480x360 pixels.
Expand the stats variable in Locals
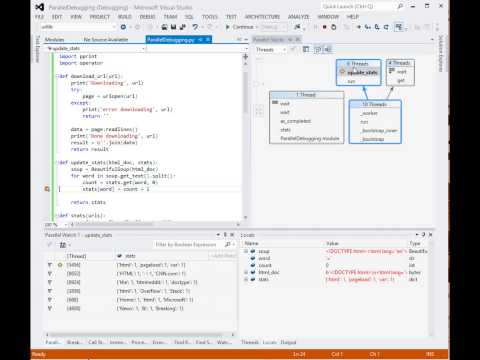click(x=246, y=279)
